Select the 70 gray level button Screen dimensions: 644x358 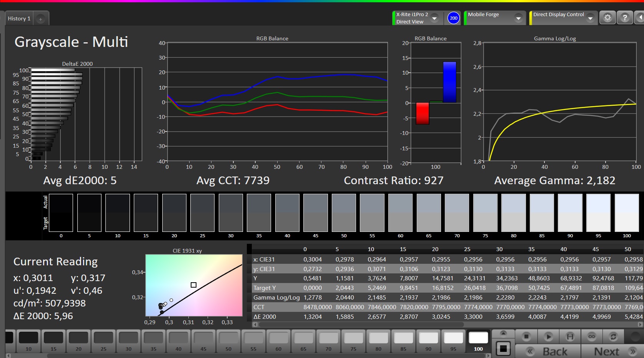click(328, 341)
